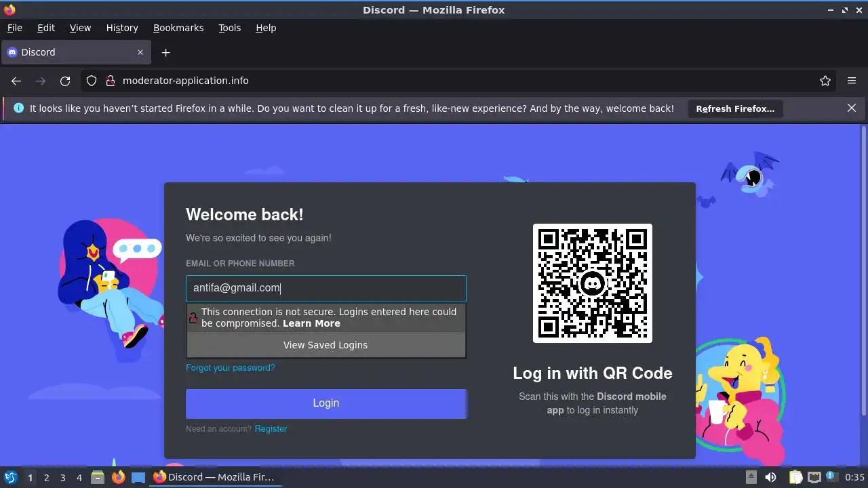Select the Discord browser tab
Screen dimensions: 868x488
point(76,52)
